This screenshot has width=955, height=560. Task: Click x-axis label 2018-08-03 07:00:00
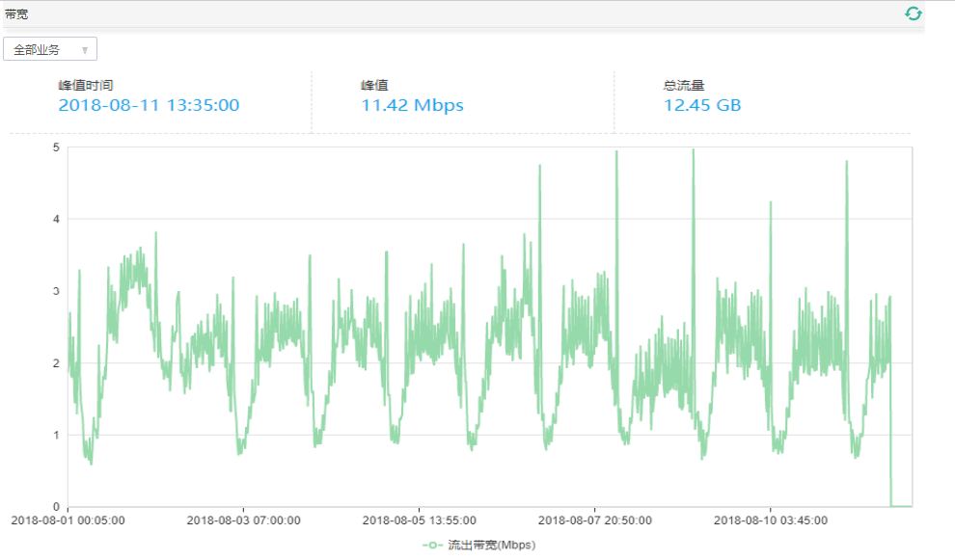click(x=244, y=520)
